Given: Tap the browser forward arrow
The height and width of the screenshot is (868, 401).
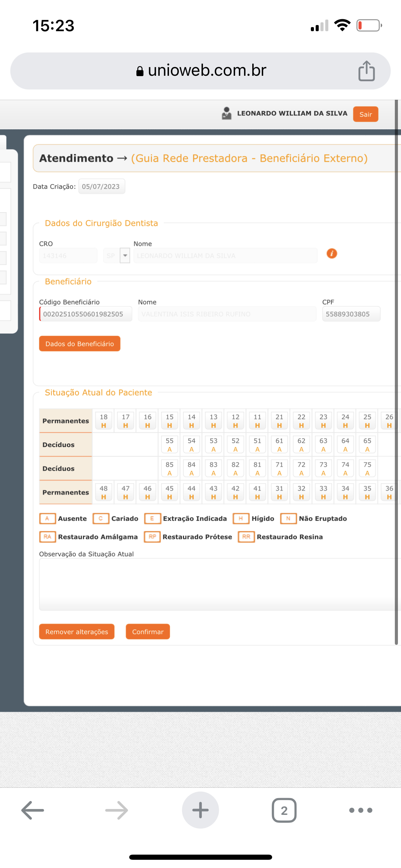Looking at the screenshot, I should 117,810.
